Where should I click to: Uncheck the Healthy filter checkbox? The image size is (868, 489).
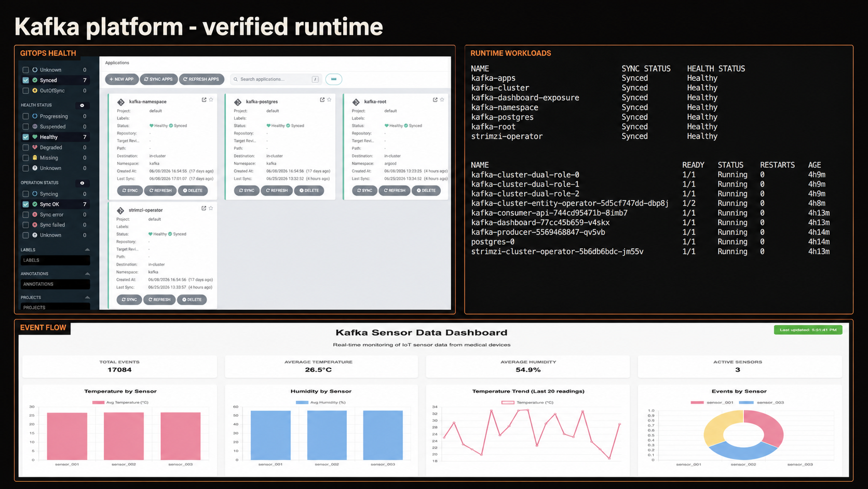25,137
